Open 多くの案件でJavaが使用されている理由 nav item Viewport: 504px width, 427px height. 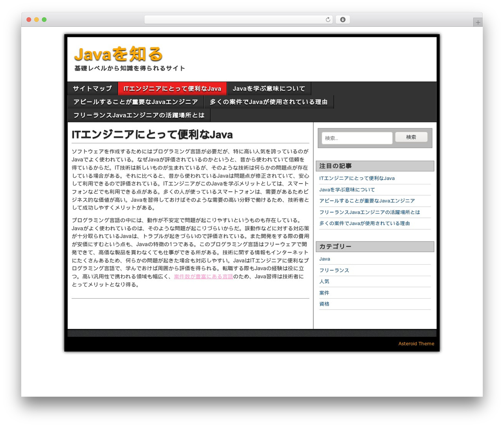click(x=269, y=102)
